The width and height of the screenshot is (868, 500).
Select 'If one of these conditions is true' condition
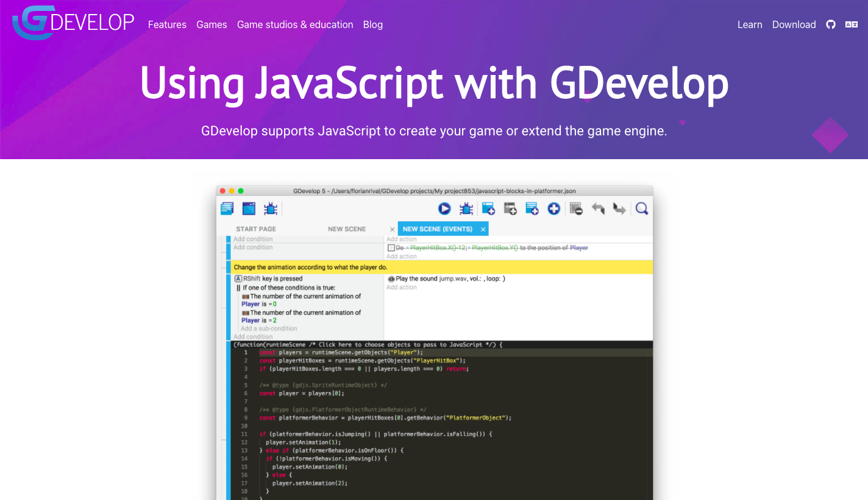[285, 288]
